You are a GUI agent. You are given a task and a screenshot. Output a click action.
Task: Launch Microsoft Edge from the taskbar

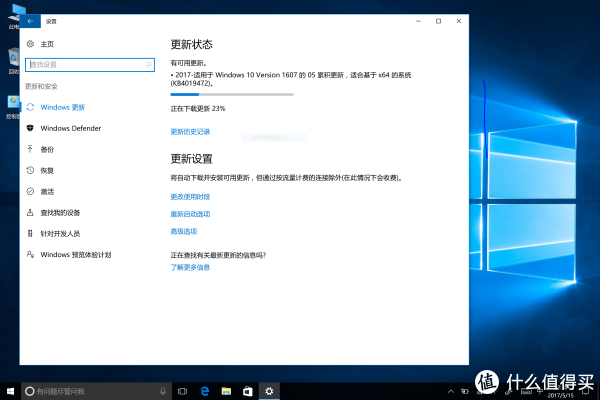pyautogui.click(x=205, y=391)
